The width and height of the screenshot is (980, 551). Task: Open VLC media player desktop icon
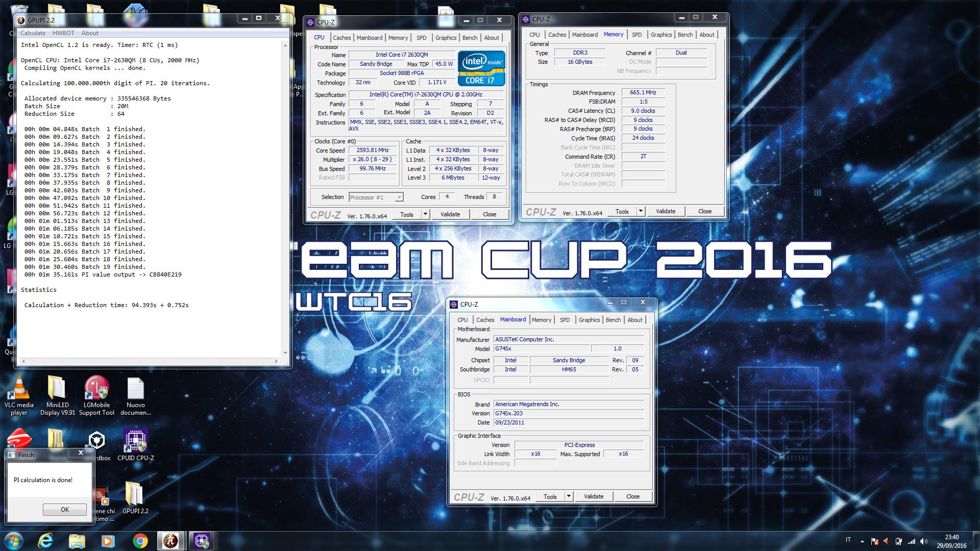pyautogui.click(x=19, y=396)
